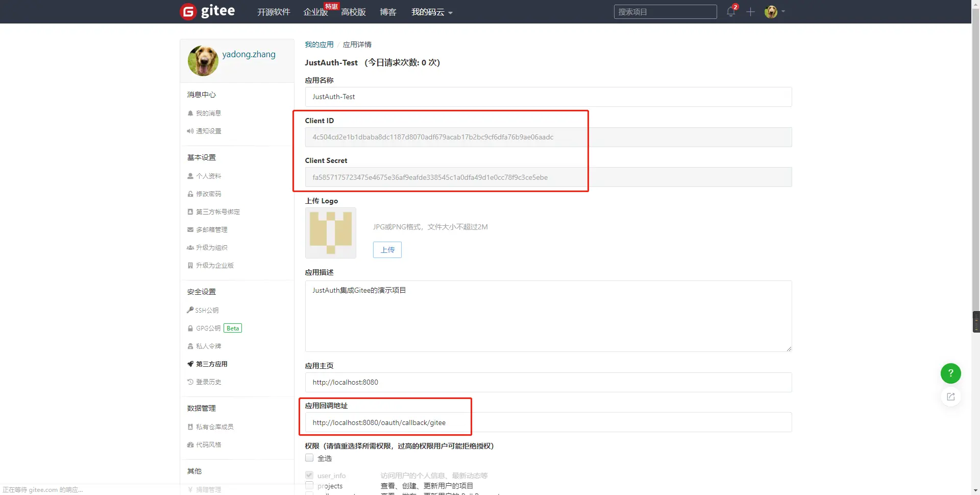Expand the 我的码云 dropdown menu
The height and width of the screenshot is (495, 980).
coord(432,12)
